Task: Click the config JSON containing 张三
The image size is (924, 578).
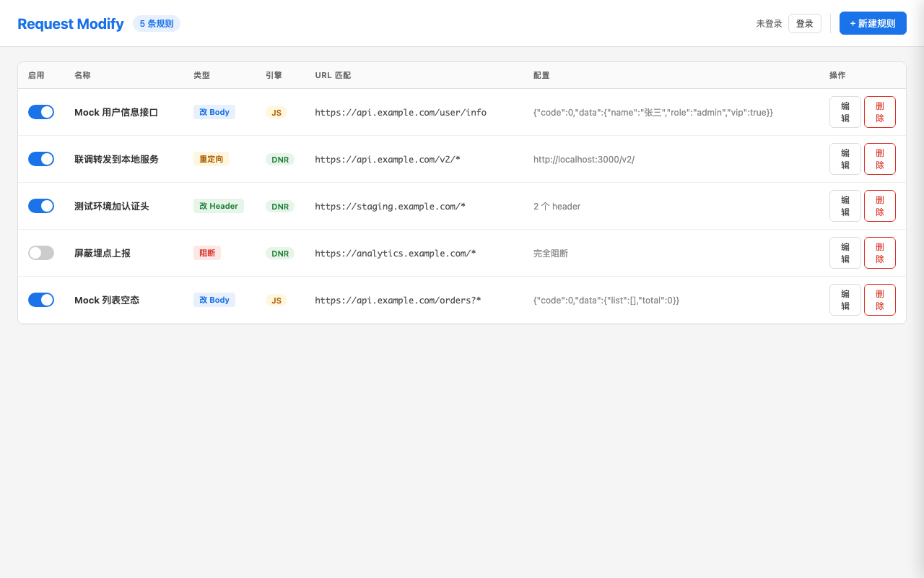Action: tap(653, 113)
